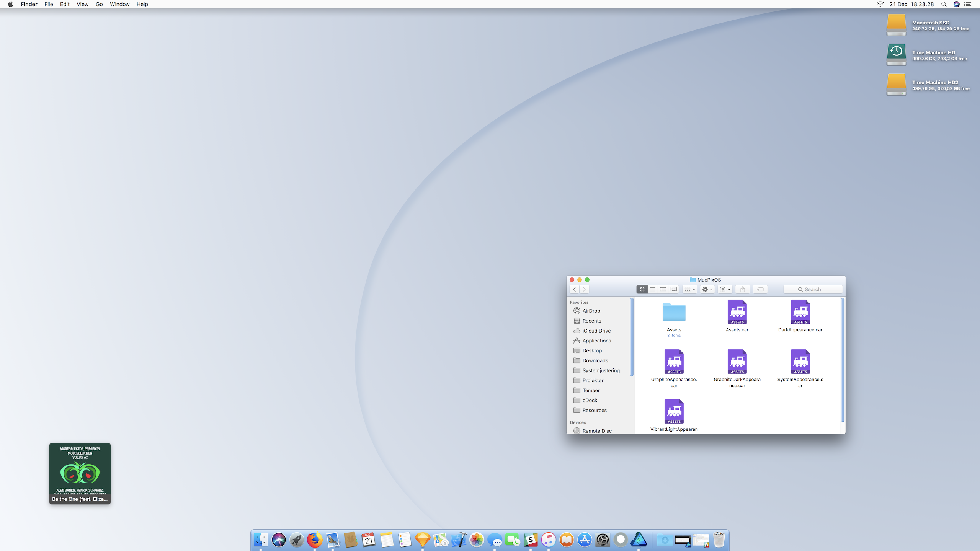The width and height of the screenshot is (980, 551).
Task: Go back in Finder window
Action: point(574,289)
